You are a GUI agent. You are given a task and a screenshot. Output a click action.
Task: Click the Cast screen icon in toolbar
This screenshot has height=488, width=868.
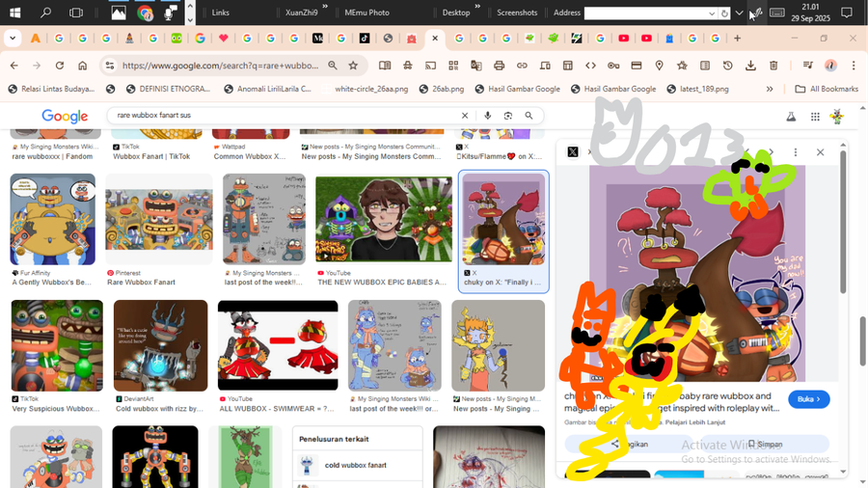[x=430, y=66]
